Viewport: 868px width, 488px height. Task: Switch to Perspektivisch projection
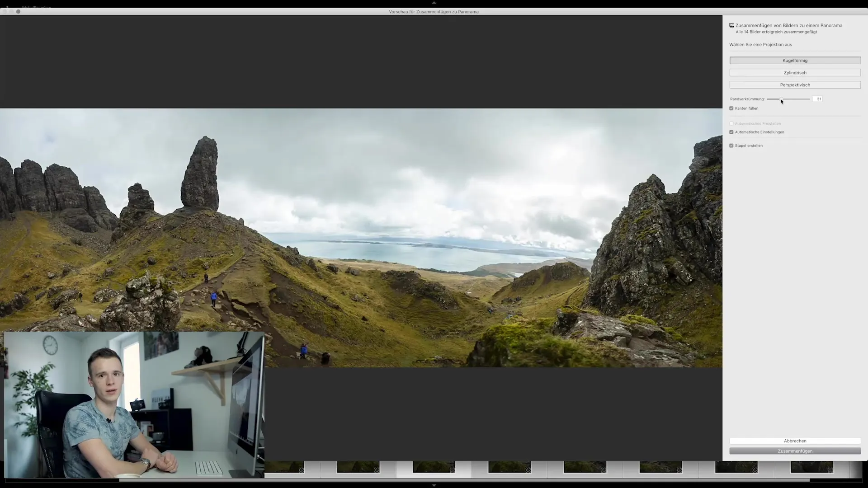tap(795, 85)
